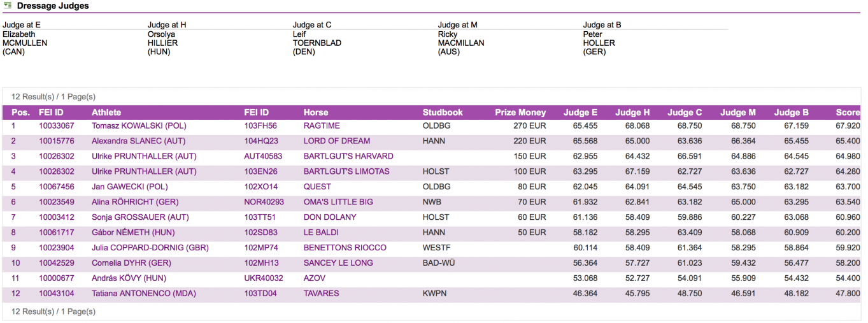The width and height of the screenshot is (868, 323).
Task: Select the Prize Money column header
Action: [520, 113]
